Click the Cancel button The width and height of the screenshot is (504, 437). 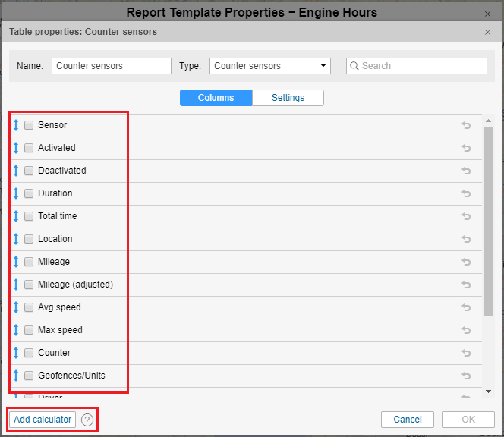[x=408, y=420]
